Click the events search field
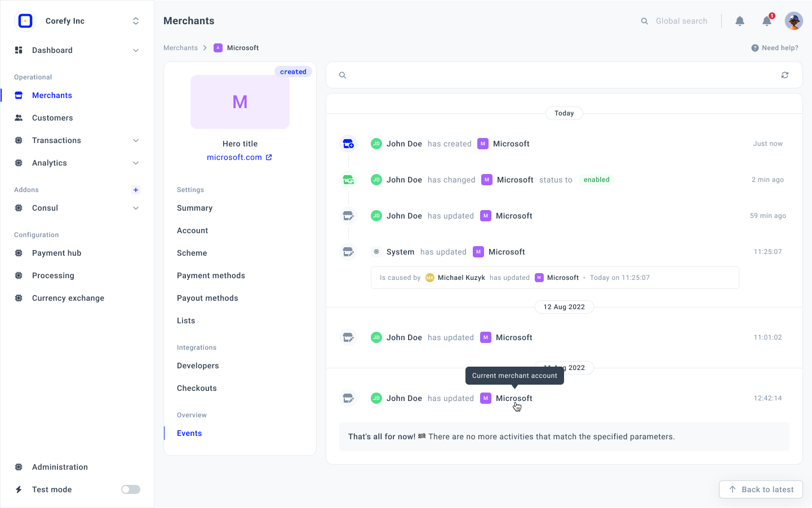812x508 pixels. tap(564, 75)
